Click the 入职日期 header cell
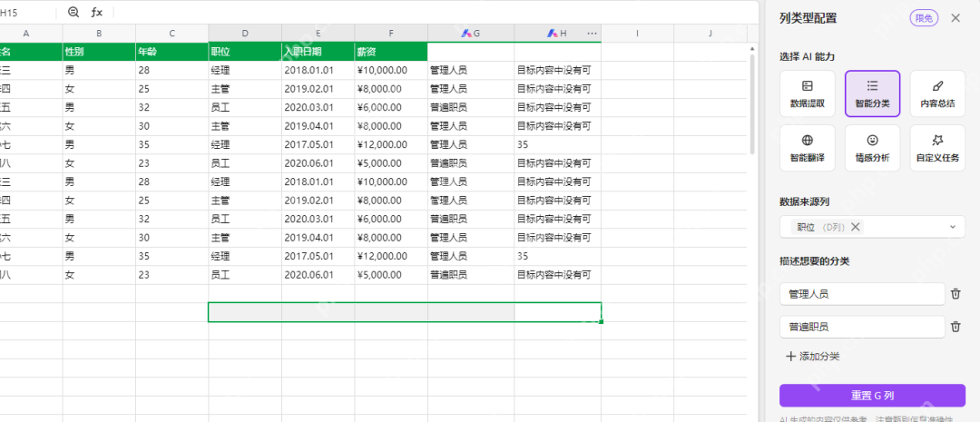Viewport: 980px width, 422px height. pyautogui.click(x=318, y=52)
